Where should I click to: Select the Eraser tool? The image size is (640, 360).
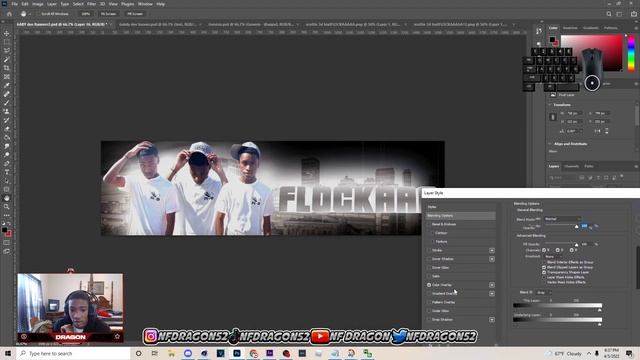tap(7, 129)
